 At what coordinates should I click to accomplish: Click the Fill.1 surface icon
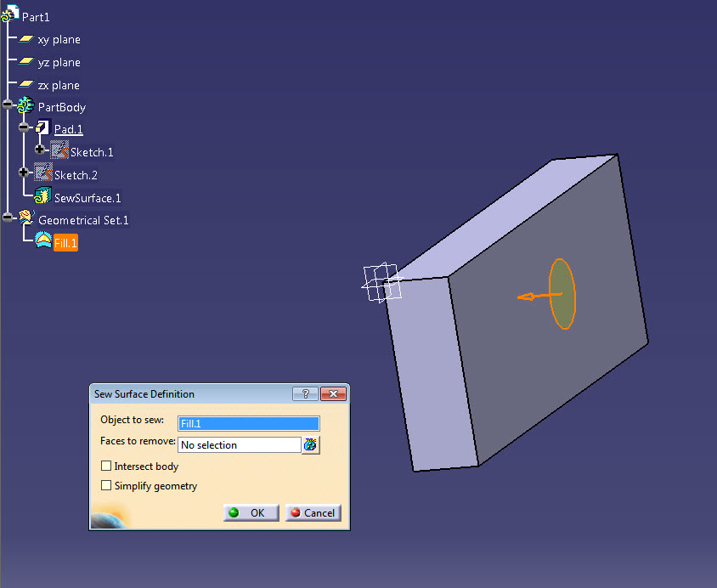[x=43, y=240]
